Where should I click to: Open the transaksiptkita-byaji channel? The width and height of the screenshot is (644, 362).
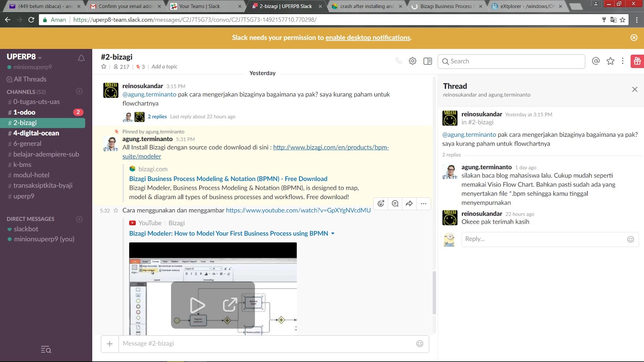tap(43, 185)
